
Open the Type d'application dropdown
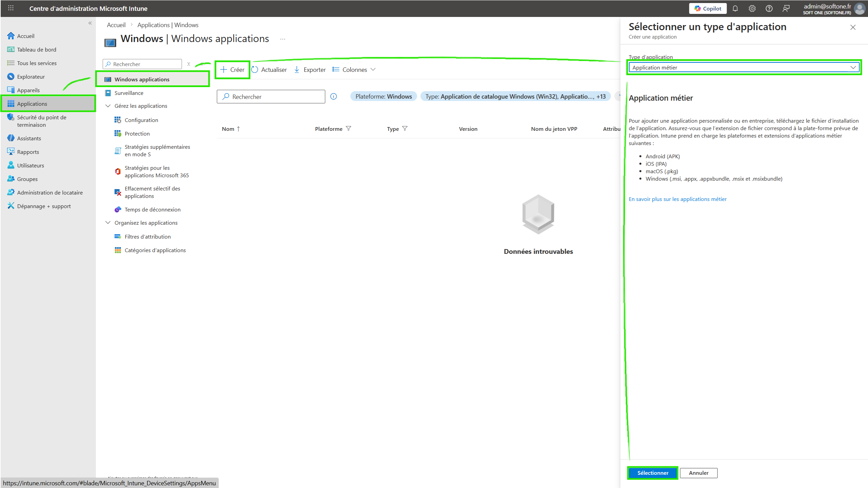pos(744,67)
